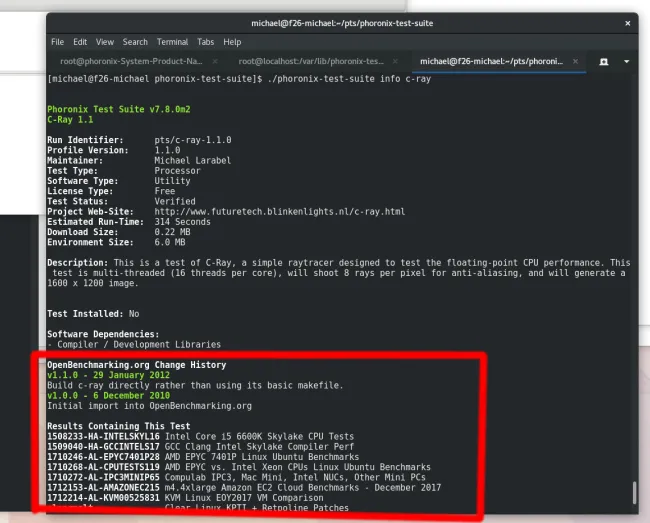Click the 'Phoronix Test Suite v7.8.0m2' heading
650x523 pixels.
[x=119, y=109]
